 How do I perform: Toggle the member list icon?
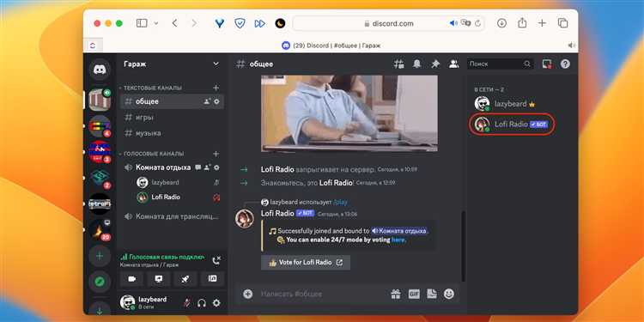pos(453,64)
